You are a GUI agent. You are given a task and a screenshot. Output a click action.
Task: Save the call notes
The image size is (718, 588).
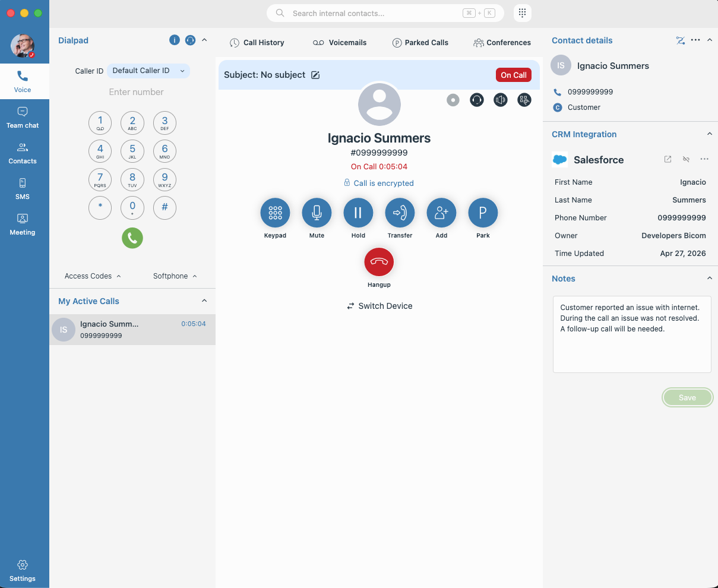tap(687, 398)
